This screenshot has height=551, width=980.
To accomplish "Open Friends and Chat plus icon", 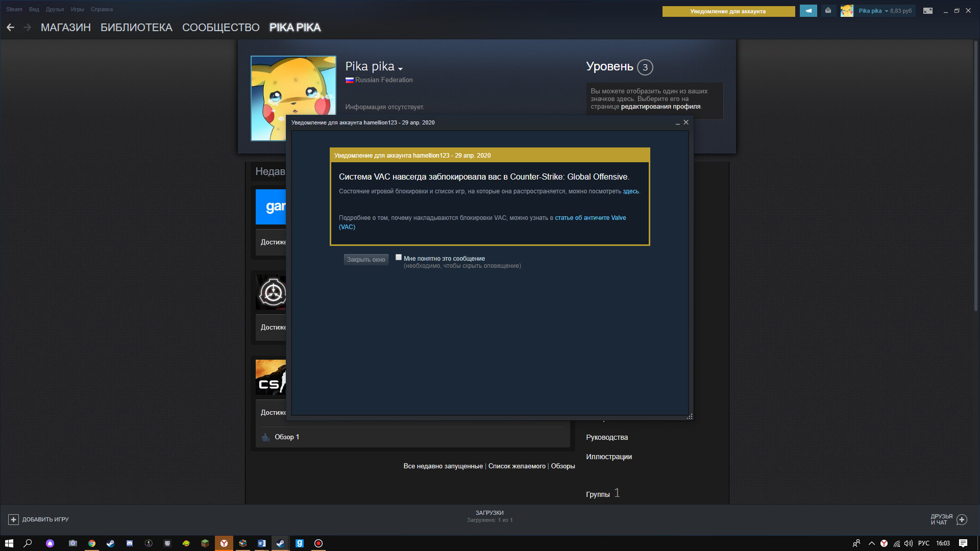I will [962, 519].
